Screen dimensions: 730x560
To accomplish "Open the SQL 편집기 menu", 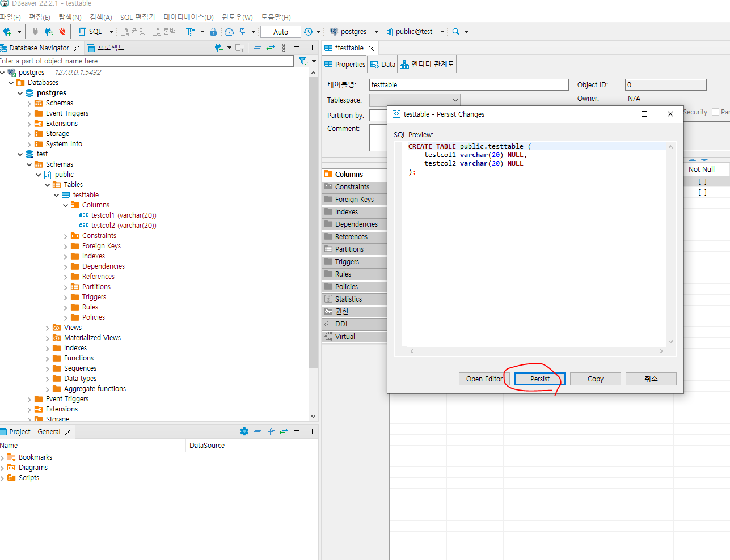I will point(137,17).
